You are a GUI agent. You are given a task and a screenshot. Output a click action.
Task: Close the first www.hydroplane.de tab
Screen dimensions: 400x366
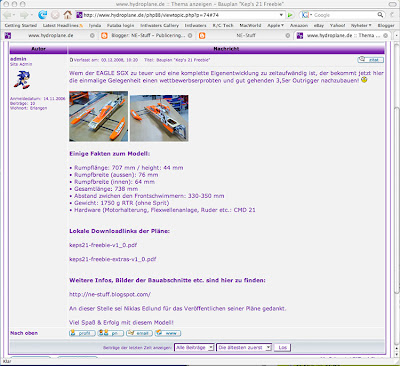click(92, 36)
